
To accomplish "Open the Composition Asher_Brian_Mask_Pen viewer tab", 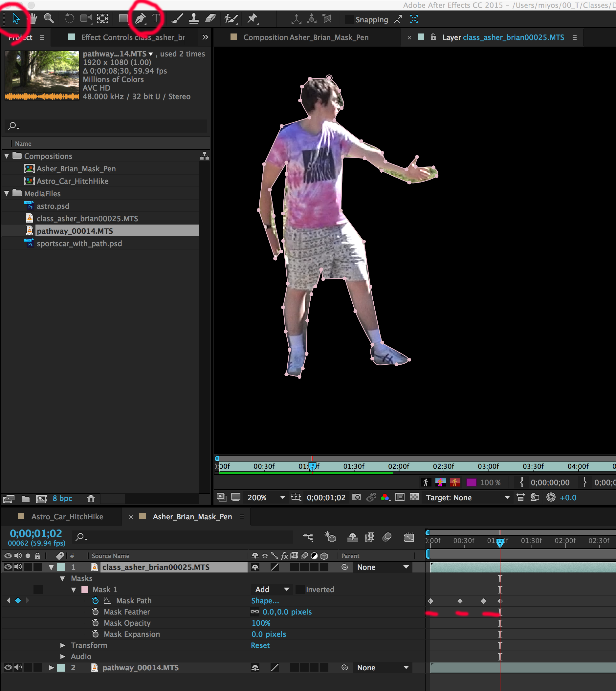I will point(306,37).
